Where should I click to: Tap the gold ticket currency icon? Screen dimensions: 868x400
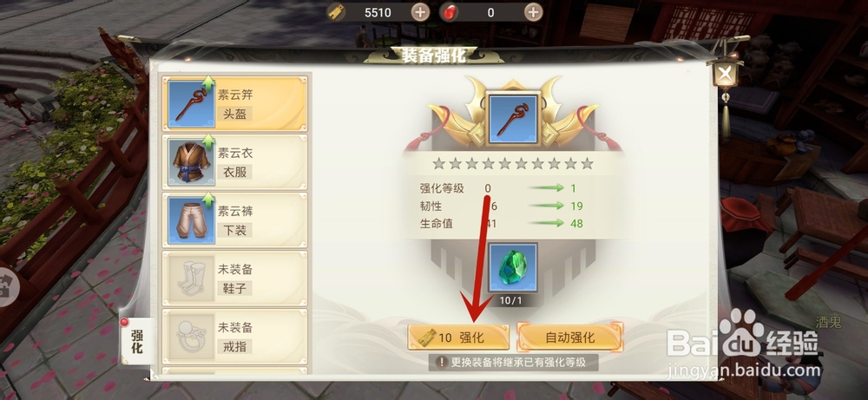click(x=337, y=12)
